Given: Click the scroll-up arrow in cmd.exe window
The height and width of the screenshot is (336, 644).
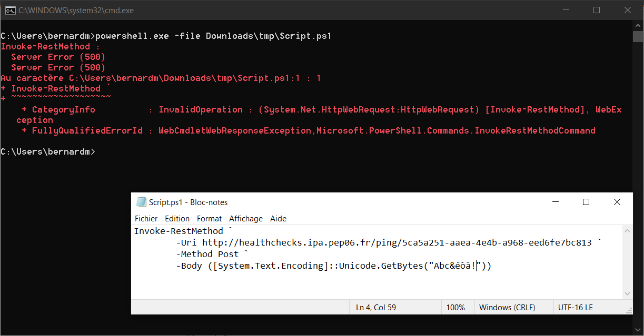Looking at the screenshot, I should pos(637,24).
